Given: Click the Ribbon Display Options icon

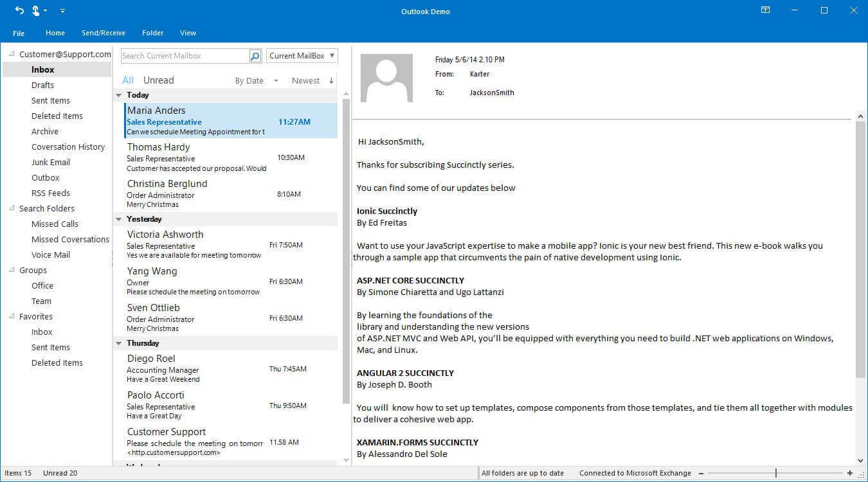Looking at the screenshot, I should point(765,10).
